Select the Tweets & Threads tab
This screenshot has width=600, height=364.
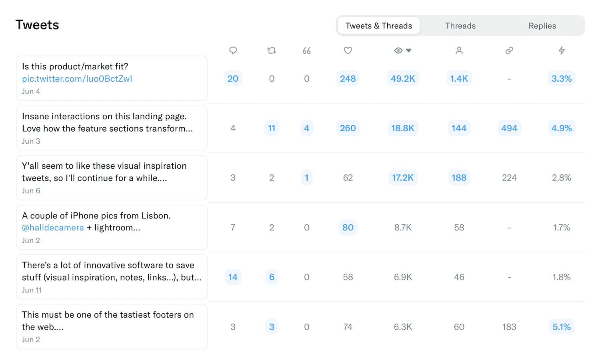[x=378, y=25]
